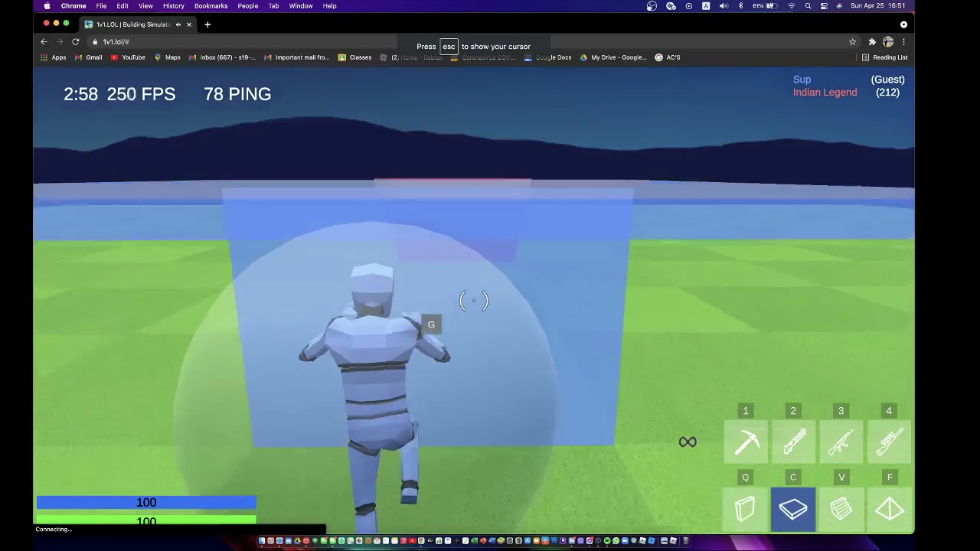Toggle Bluetooth from the menu bar
This screenshot has width=980, height=551.
click(740, 6)
